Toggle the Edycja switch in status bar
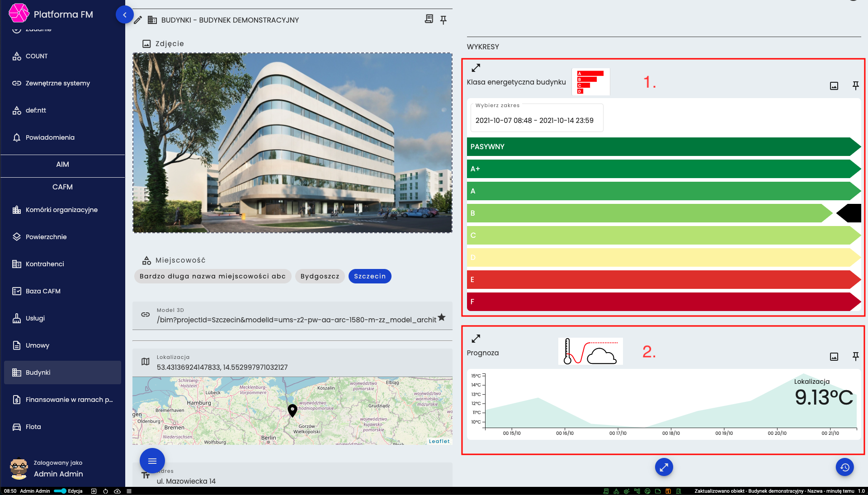The width and height of the screenshot is (868, 495). pyautogui.click(x=60, y=491)
